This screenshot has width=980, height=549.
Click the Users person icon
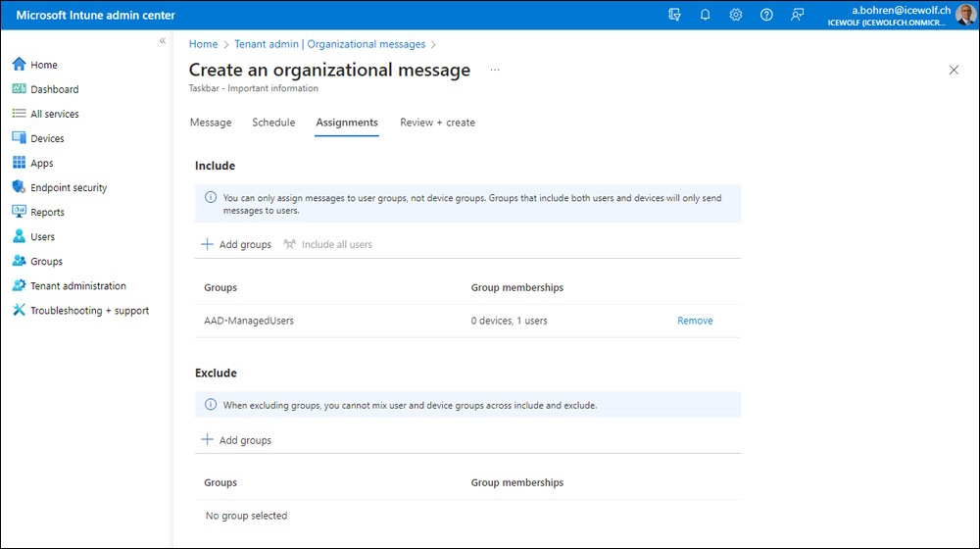pyautogui.click(x=20, y=236)
